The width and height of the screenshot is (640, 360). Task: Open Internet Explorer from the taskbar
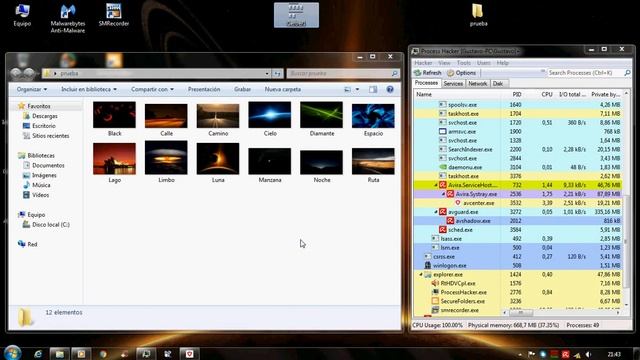click(x=38, y=353)
